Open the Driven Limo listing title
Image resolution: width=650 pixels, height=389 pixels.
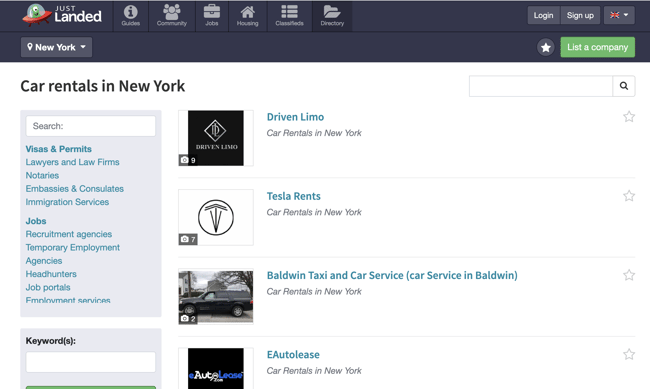click(295, 117)
